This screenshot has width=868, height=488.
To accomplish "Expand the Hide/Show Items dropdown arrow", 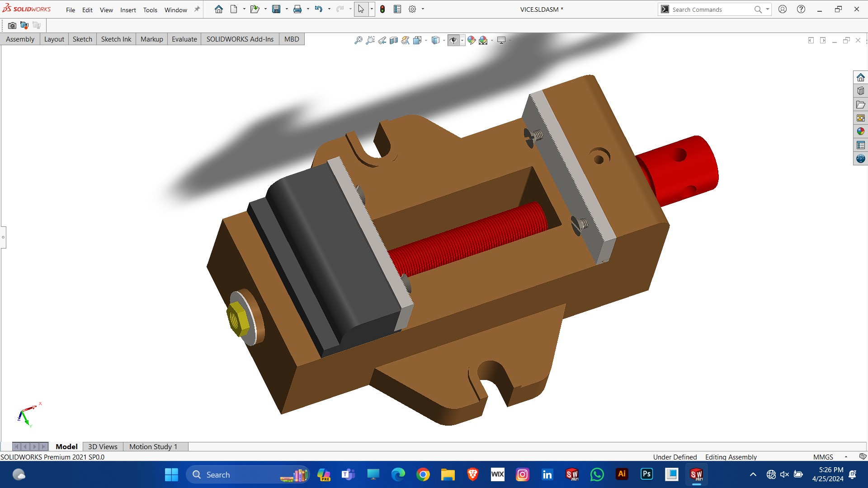I will (462, 40).
